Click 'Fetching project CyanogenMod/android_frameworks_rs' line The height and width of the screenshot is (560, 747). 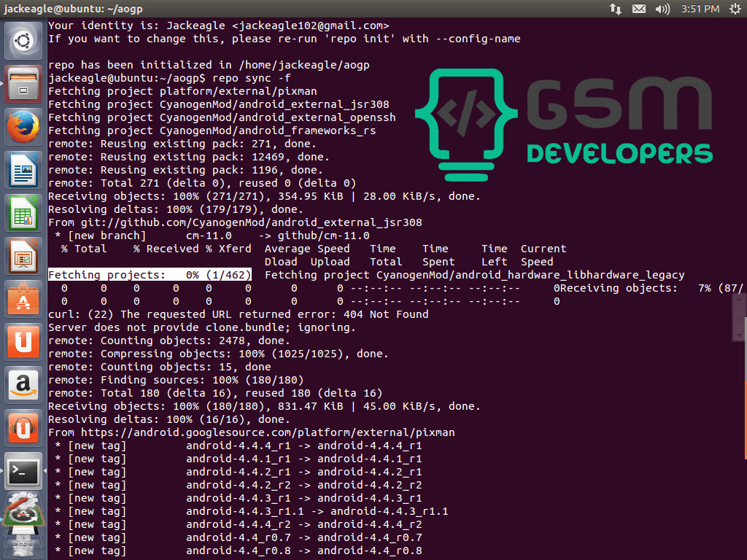(x=212, y=131)
